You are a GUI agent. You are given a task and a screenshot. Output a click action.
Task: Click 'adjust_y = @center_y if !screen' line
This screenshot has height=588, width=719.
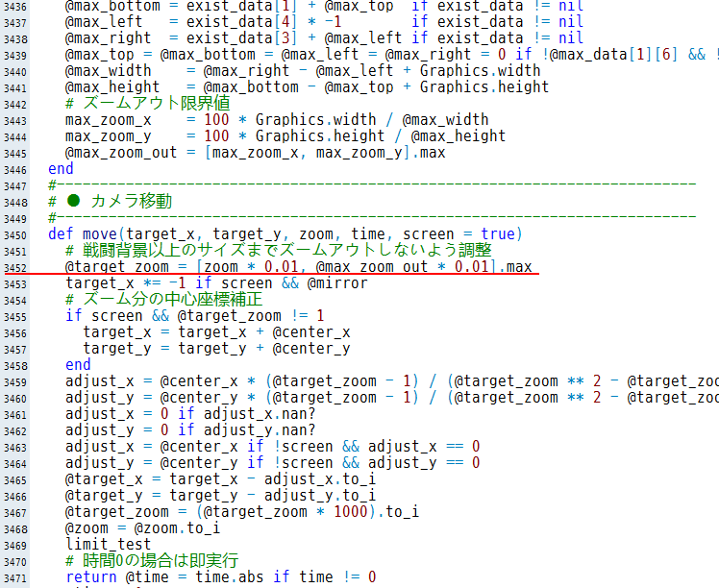[272, 463]
